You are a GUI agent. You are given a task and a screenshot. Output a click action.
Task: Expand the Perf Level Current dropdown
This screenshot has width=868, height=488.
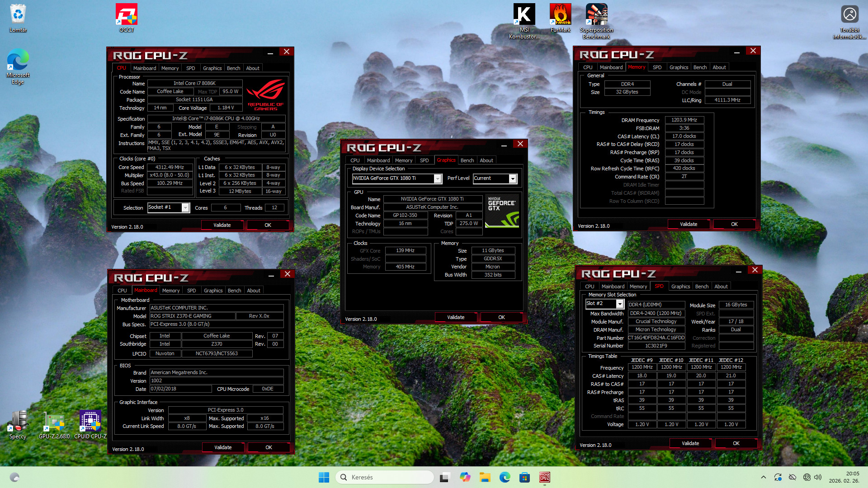tap(513, 178)
